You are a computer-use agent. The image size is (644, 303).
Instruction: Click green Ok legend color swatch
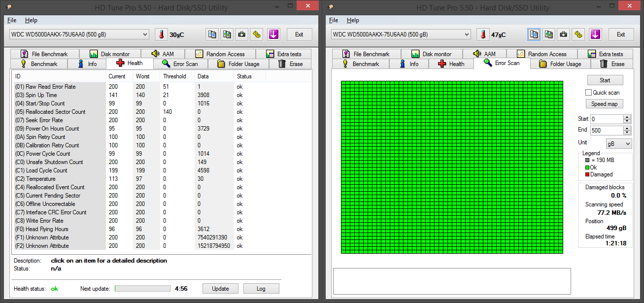click(x=587, y=168)
